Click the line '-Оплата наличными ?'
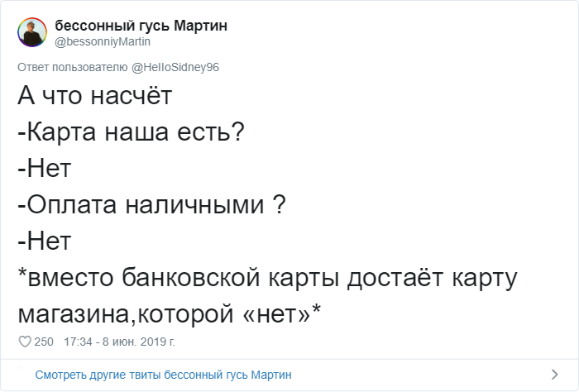The image size is (579, 392). [151, 204]
